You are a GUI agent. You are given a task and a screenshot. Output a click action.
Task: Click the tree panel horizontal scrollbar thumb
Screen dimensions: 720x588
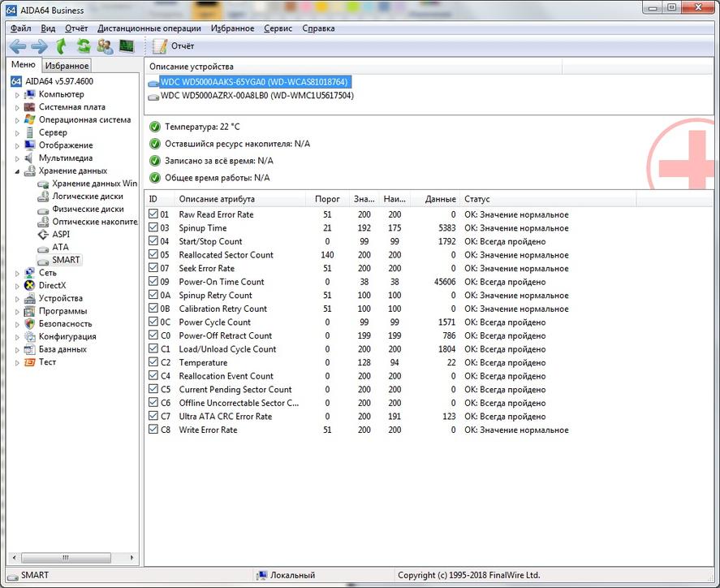tap(66, 558)
